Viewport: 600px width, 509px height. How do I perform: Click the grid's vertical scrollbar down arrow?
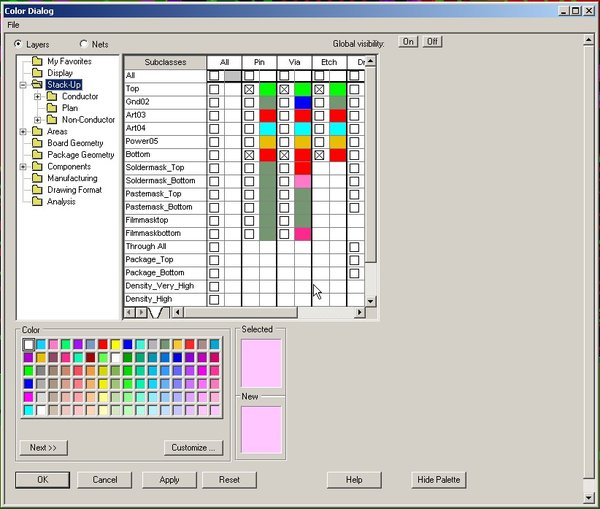click(370, 302)
